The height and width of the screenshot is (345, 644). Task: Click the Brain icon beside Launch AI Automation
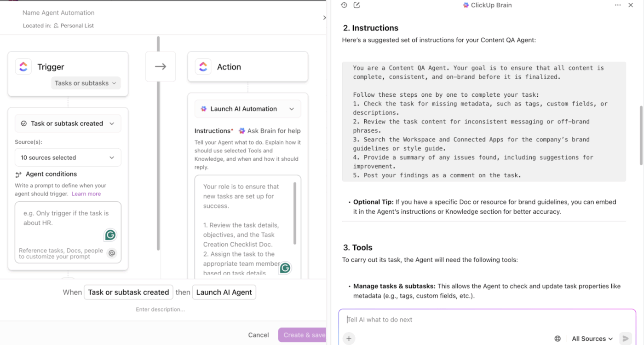(204, 109)
